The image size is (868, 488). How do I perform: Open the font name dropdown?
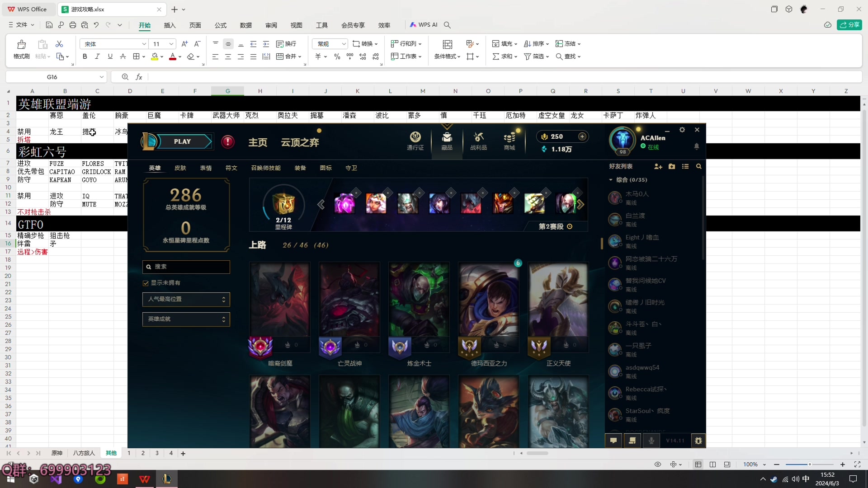pyautogui.click(x=144, y=44)
